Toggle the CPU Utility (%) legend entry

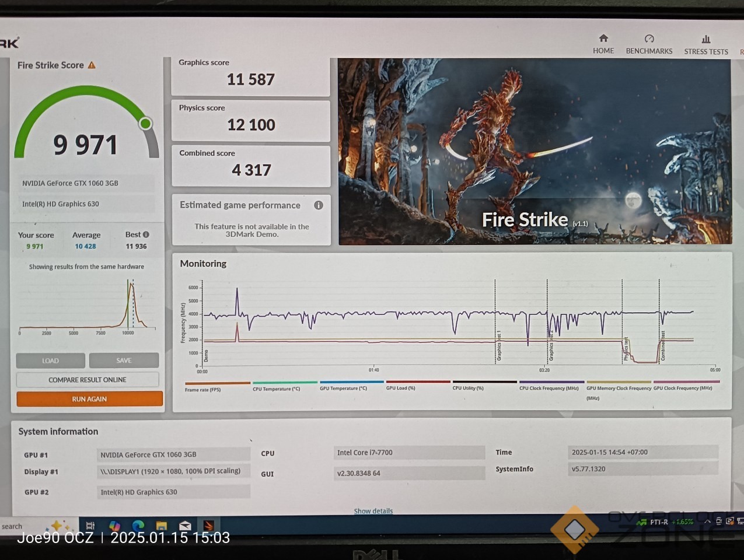click(x=484, y=385)
